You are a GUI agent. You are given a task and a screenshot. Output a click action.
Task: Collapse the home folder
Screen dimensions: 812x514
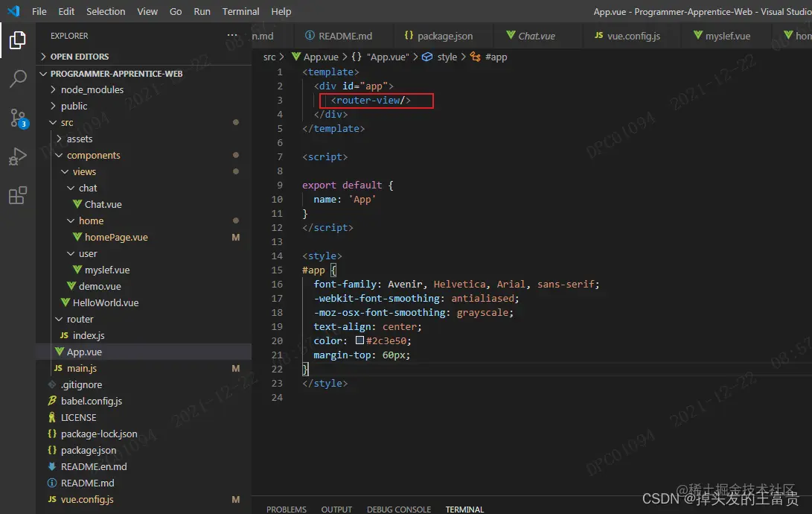click(x=71, y=220)
